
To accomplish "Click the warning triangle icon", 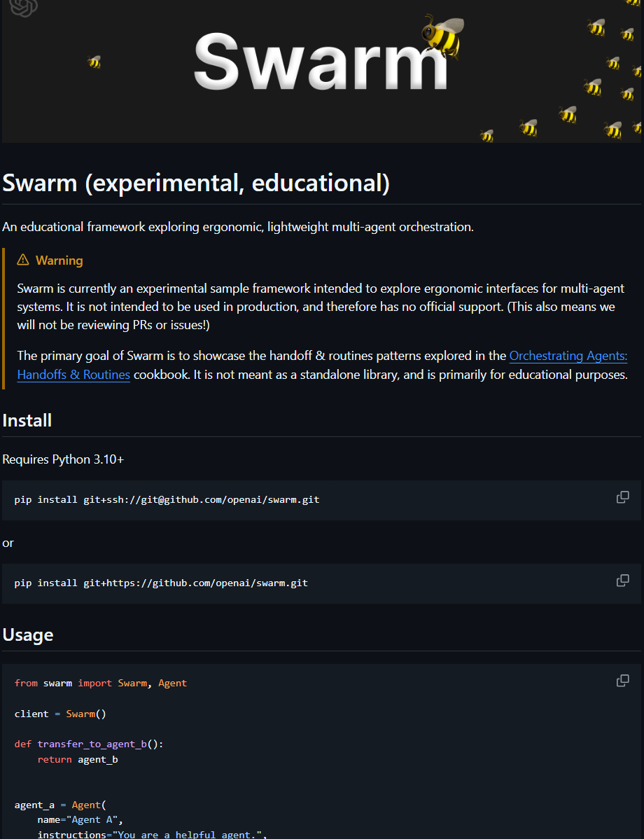I will tap(24, 259).
